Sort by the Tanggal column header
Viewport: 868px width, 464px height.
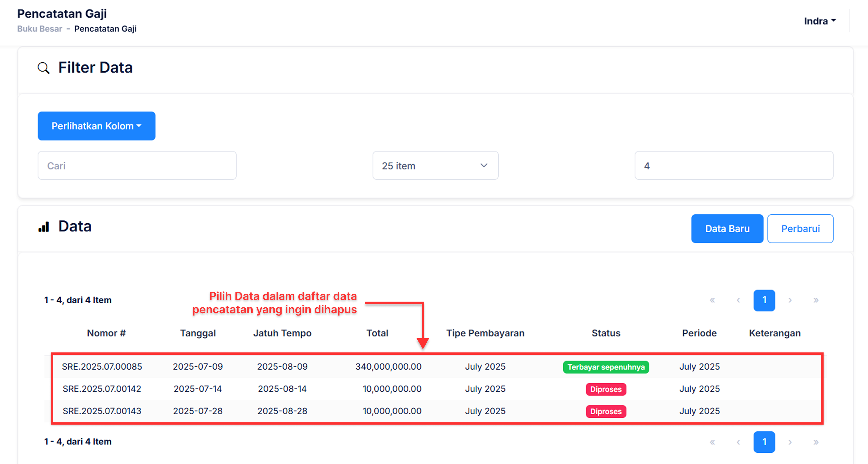198,333
